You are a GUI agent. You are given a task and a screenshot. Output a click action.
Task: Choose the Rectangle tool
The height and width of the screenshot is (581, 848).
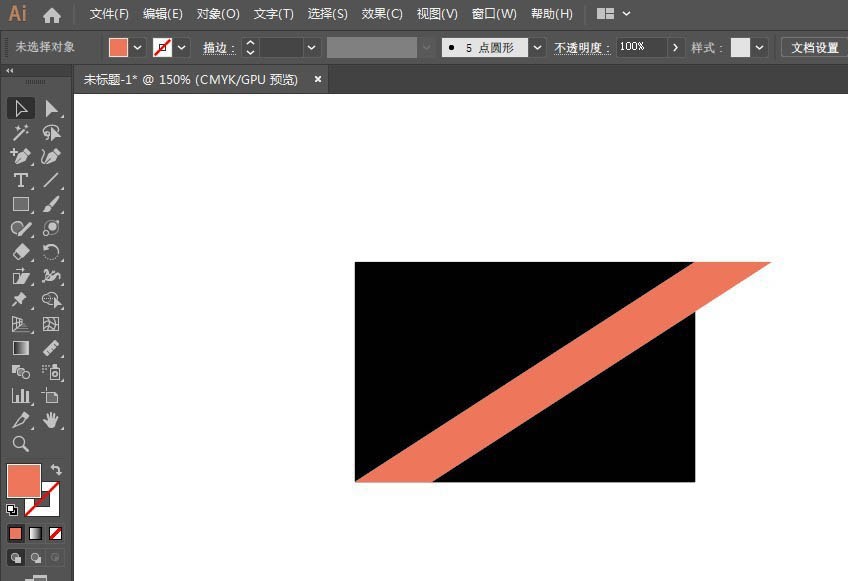click(x=21, y=204)
